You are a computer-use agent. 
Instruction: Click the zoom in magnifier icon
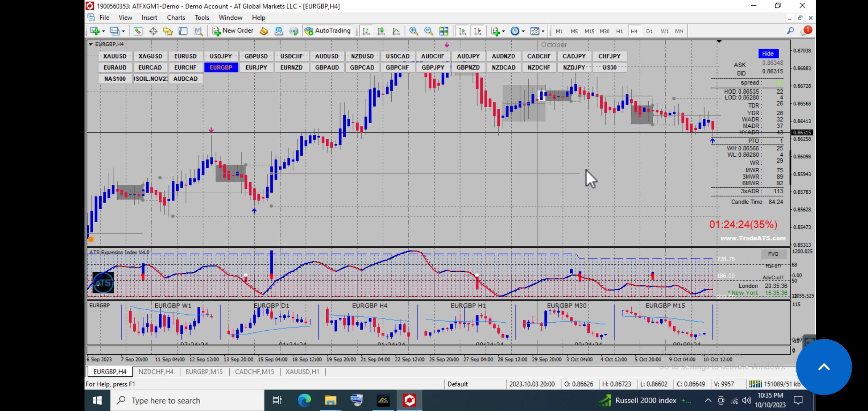[413, 31]
